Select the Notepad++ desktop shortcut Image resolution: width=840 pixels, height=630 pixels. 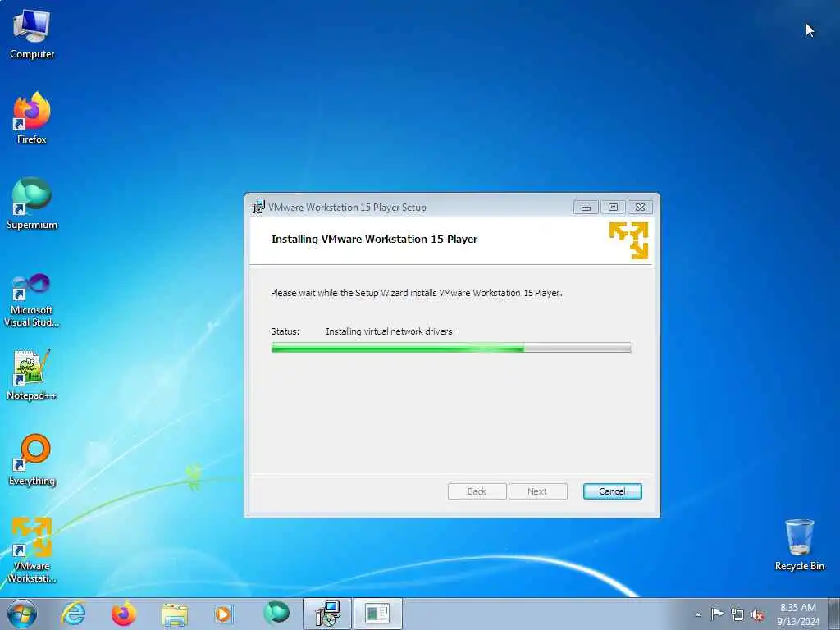click(32, 375)
